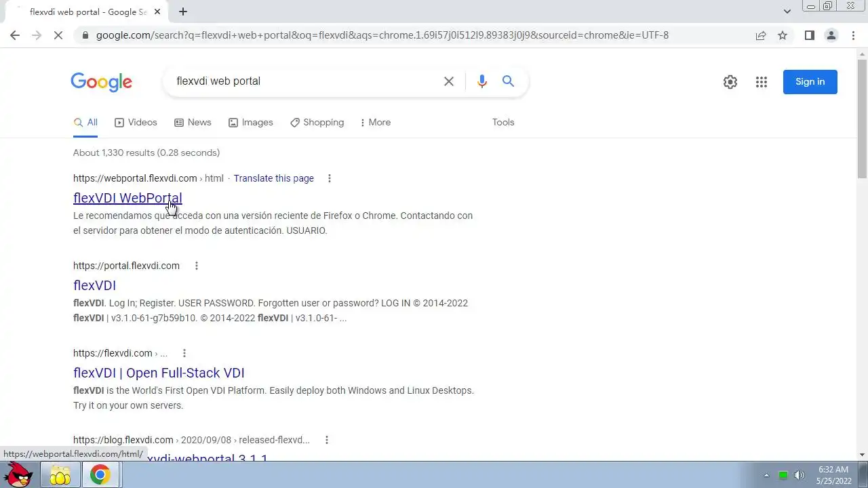Click the share this page icon
The width and height of the screenshot is (868, 488).
[x=761, y=35]
